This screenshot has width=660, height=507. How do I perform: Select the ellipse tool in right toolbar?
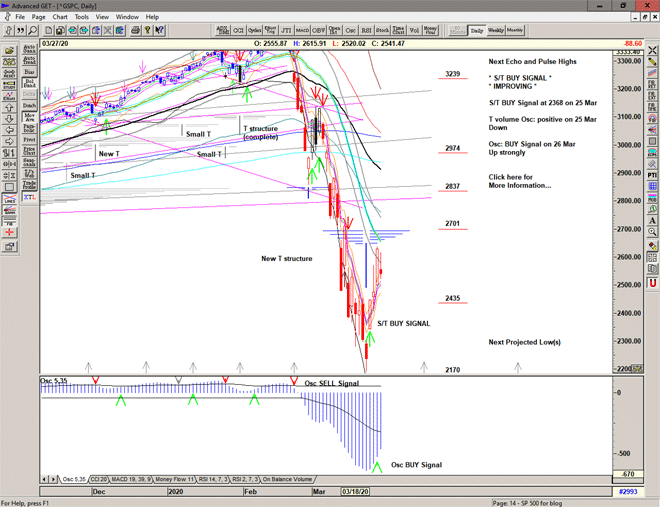click(652, 152)
